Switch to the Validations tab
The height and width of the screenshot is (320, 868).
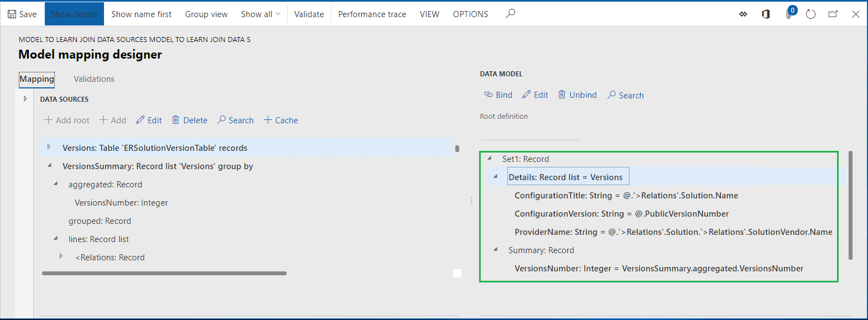(x=94, y=79)
